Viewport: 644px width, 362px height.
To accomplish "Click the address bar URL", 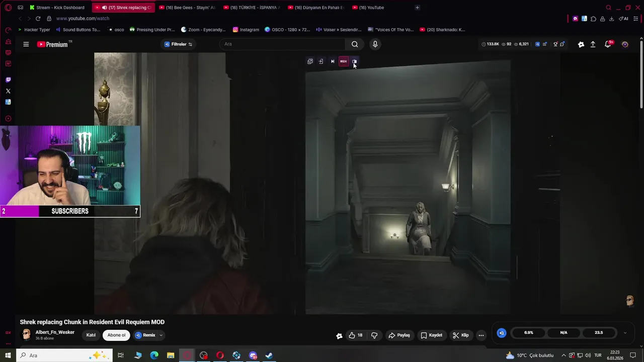I will click(x=83, y=19).
